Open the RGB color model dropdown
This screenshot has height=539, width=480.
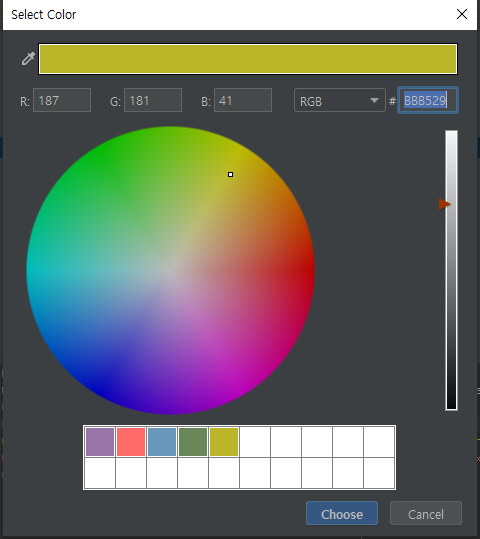click(x=340, y=100)
